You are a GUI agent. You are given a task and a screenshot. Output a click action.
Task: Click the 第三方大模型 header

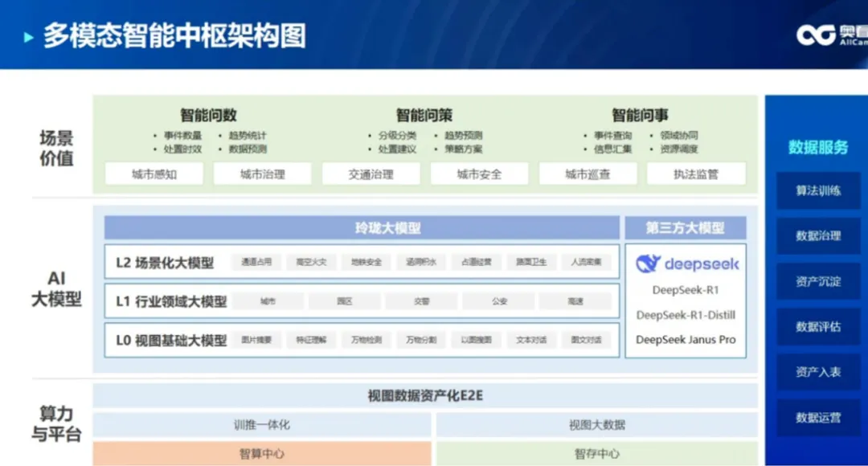click(685, 228)
